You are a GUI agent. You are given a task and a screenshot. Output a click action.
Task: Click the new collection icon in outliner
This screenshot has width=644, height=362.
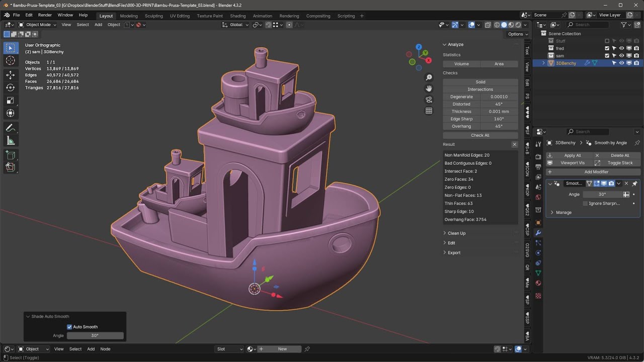pos(637,25)
